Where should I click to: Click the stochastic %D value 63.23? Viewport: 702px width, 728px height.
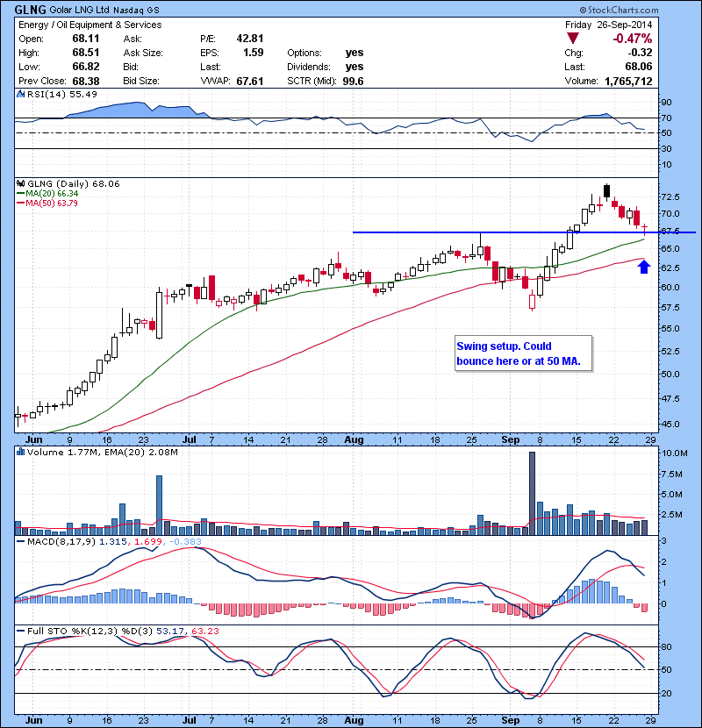tap(204, 631)
